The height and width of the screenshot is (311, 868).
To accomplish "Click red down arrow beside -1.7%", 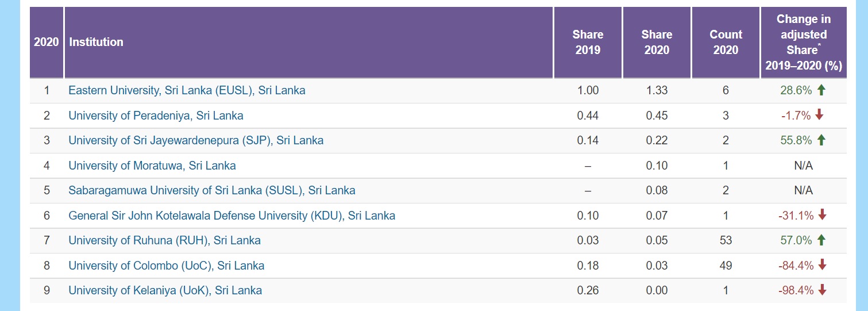I will coord(819,115).
